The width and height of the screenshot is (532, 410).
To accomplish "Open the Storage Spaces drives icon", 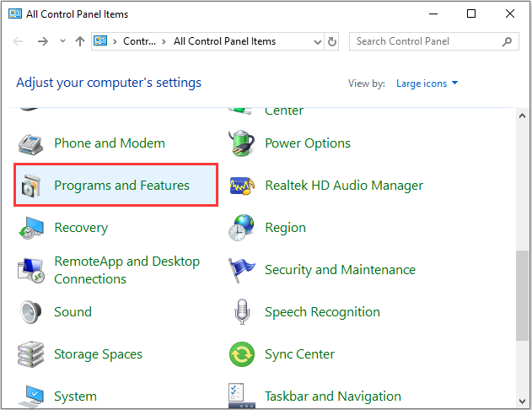I will tap(31, 354).
